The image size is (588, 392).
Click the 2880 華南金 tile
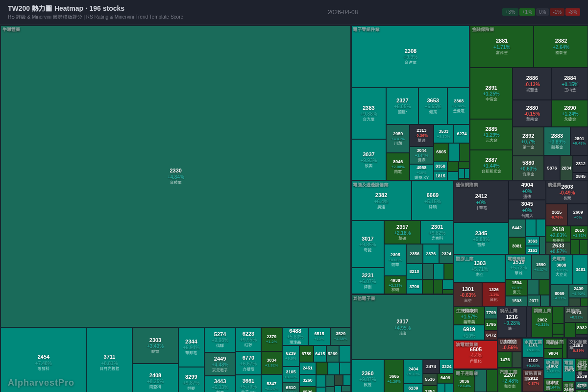tap(532, 114)
